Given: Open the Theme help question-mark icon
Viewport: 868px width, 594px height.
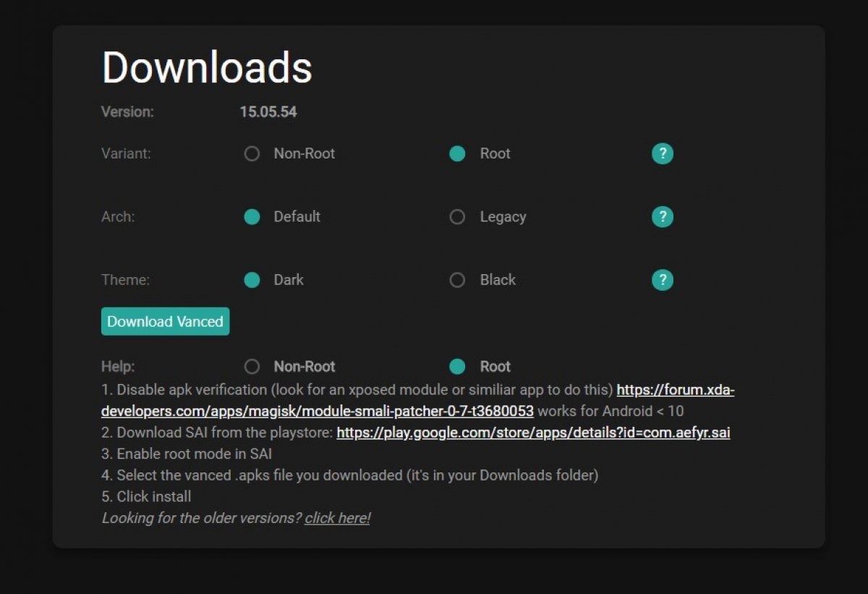Looking at the screenshot, I should click(x=663, y=280).
